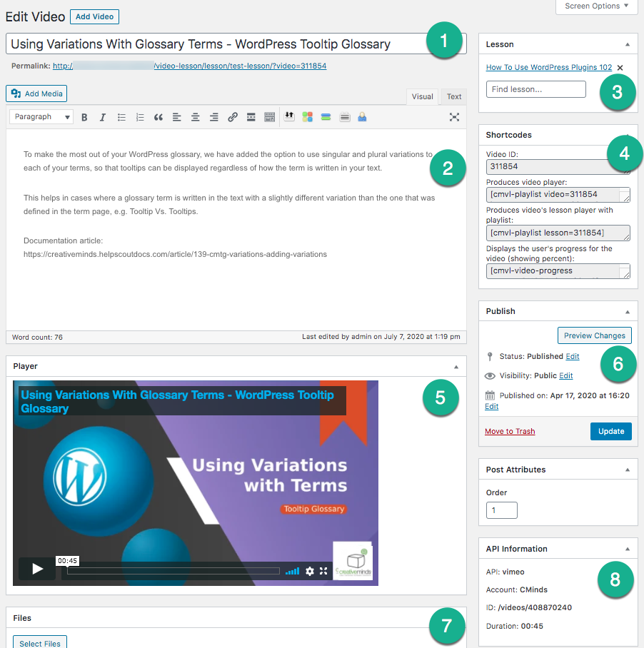644x648 pixels.
Task: Apply blockquote formatting
Action: click(x=159, y=117)
